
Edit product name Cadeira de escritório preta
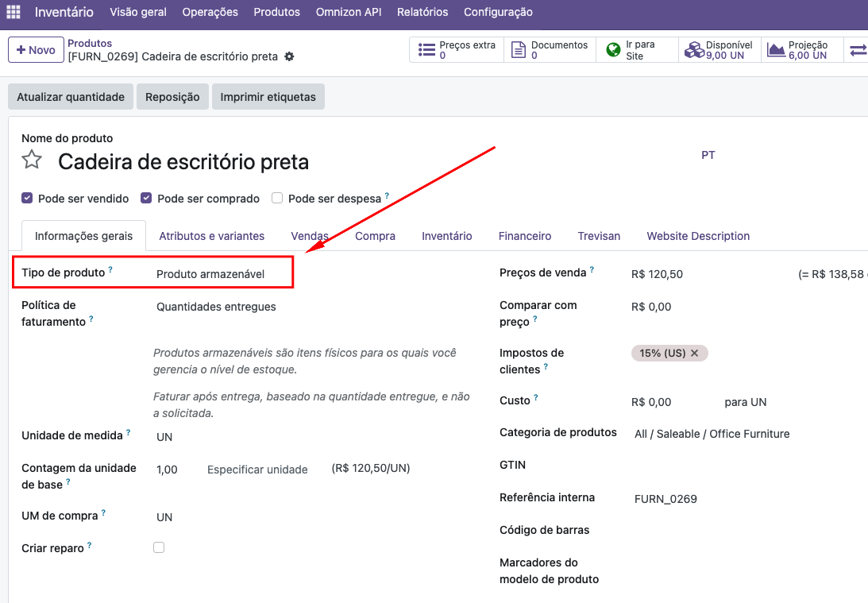pyautogui.click(x=183, y=162)
